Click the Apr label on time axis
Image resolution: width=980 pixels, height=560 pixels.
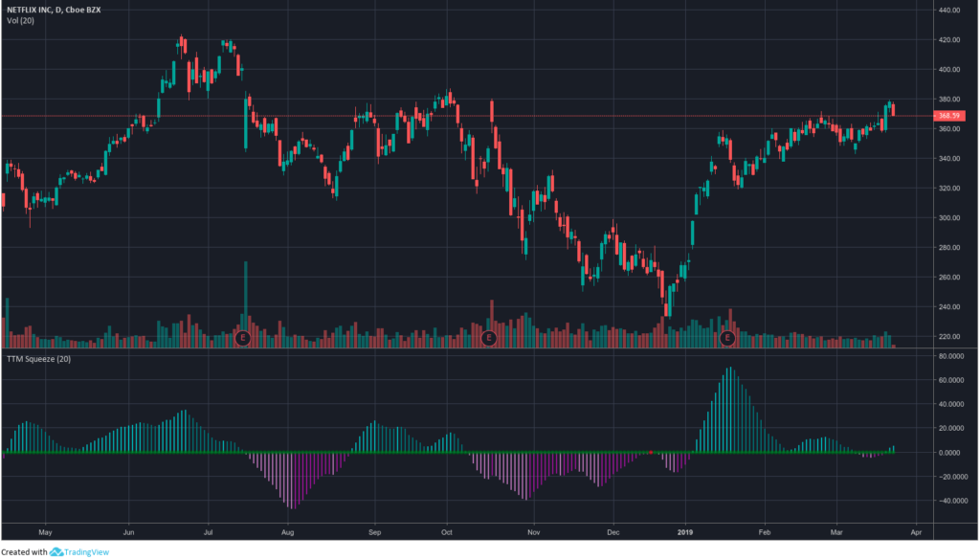click(916, 529)
